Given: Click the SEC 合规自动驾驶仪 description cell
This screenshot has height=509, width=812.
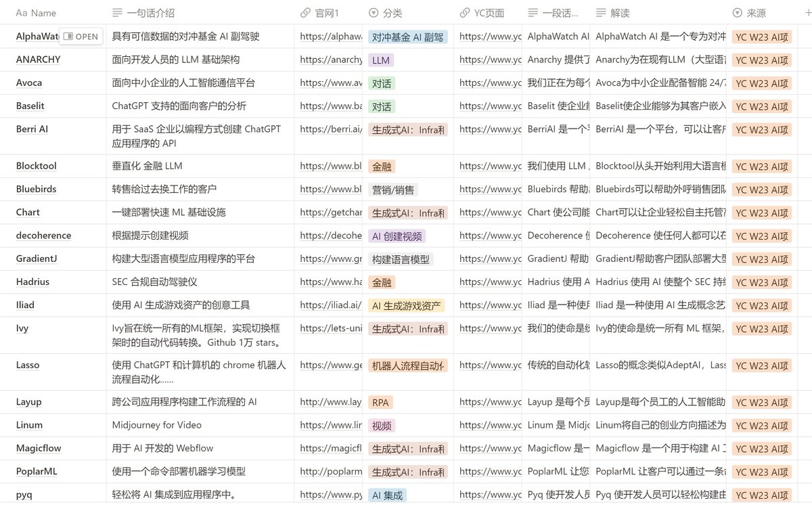Looking at the screenshot, I should (200, 282).
